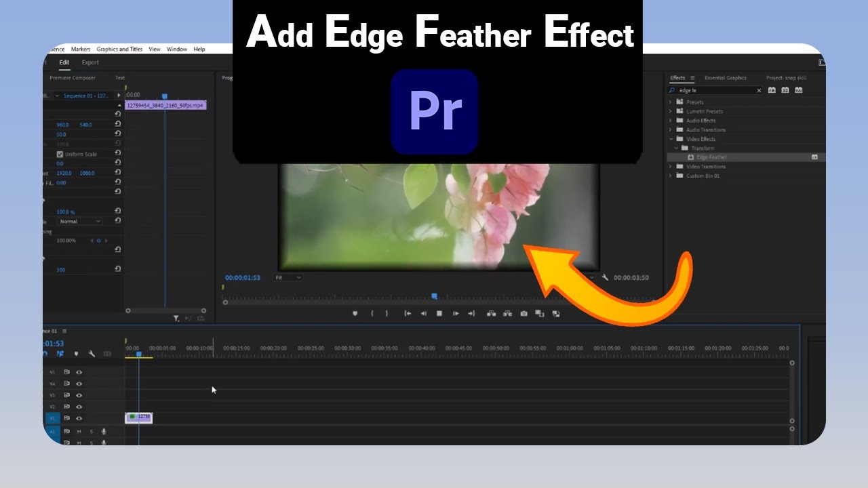Open the Sequence 01 panel menu
Screen dimensions: 868x488
[x=64, y=331]
